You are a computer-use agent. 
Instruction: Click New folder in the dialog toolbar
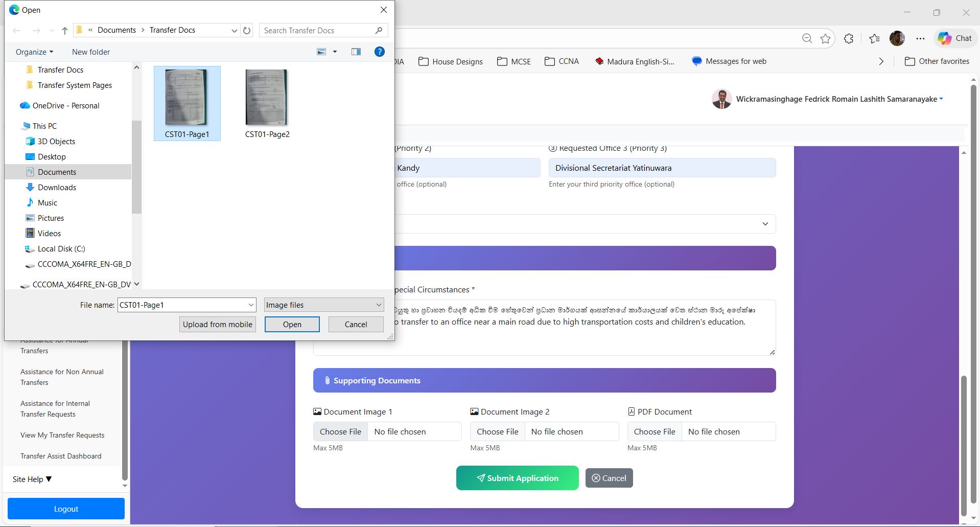tap(91, 52)
